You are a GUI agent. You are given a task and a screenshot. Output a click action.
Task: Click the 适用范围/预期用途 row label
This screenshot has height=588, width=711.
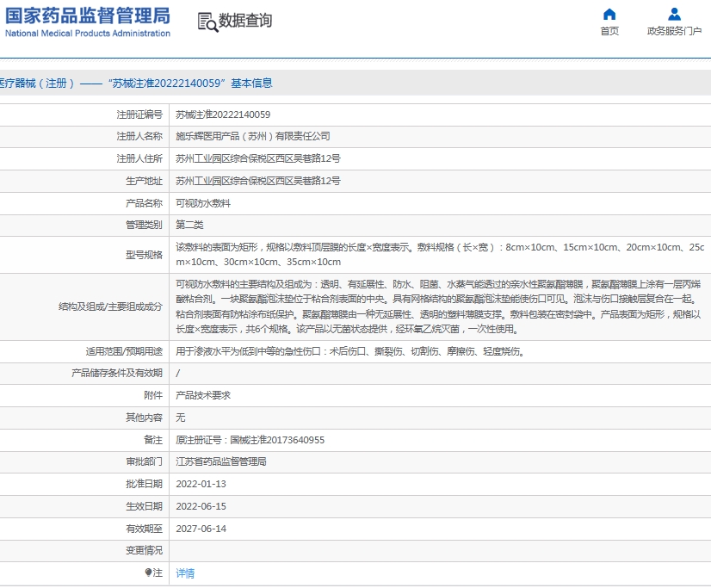tap(124, 351)
